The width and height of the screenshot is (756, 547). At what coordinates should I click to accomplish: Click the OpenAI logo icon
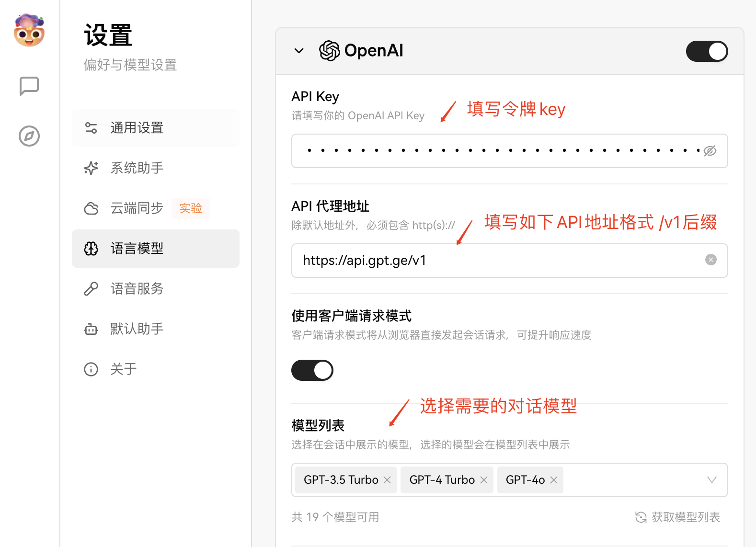click(x=330, y=51)
